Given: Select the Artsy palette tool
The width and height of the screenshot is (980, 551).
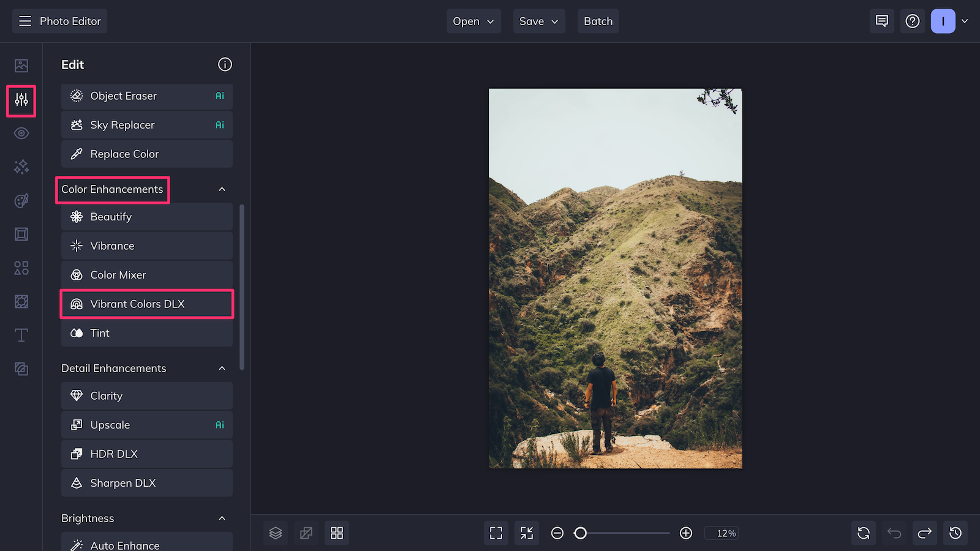Looking at the screenshot, I should click(21, 200).
